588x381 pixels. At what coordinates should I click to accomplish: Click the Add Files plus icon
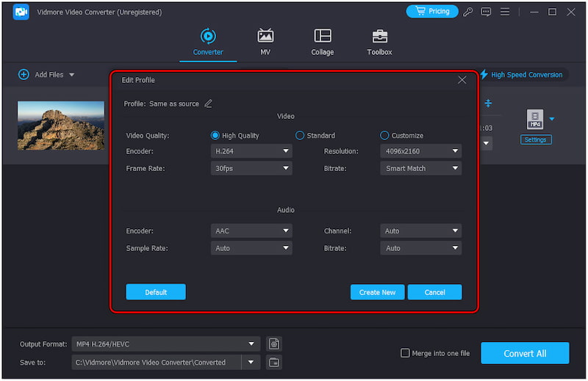tap(24, 74)
